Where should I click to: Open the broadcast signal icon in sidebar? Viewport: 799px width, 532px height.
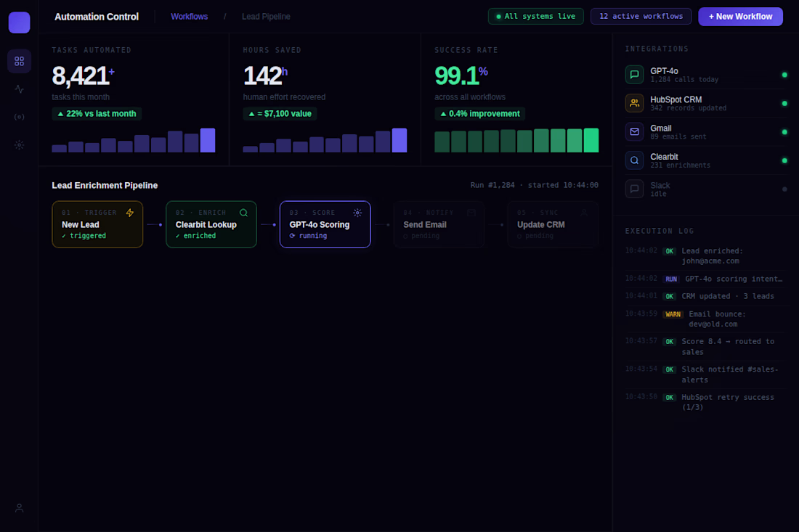(20, 117)
